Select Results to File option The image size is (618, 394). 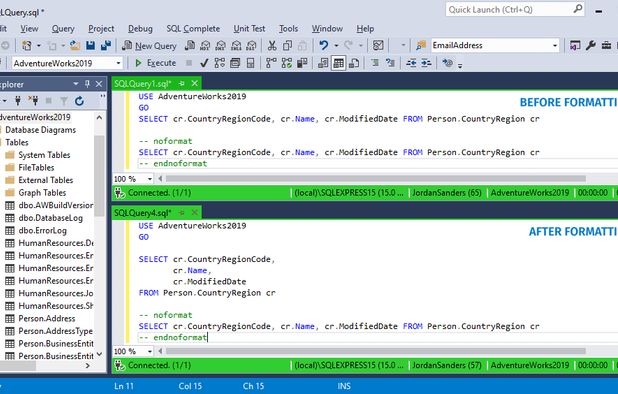pyautogui.click(x=354, y=63)
